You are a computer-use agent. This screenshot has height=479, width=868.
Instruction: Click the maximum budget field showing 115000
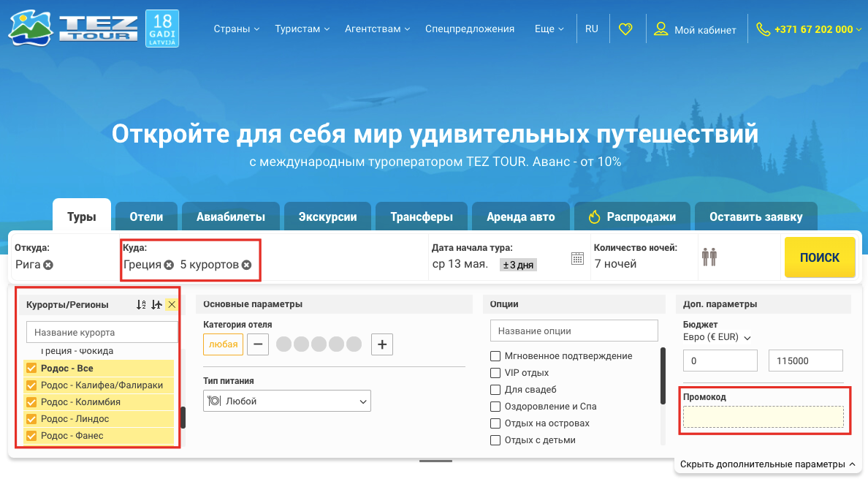click(x=806, y=361)
